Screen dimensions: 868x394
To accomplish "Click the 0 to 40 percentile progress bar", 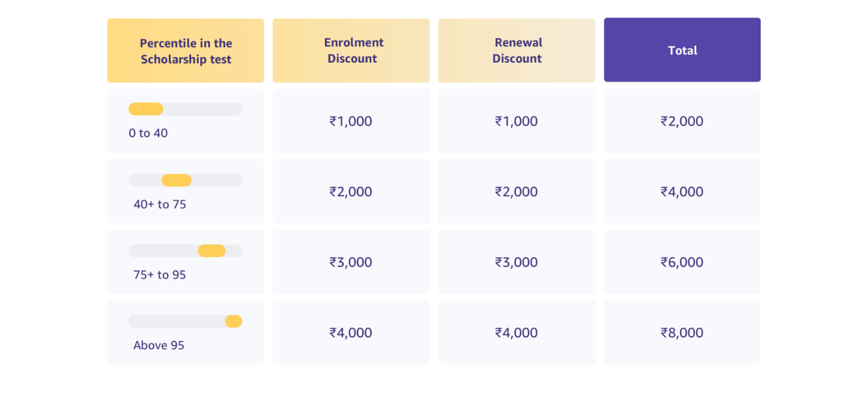I will (185, 109).
